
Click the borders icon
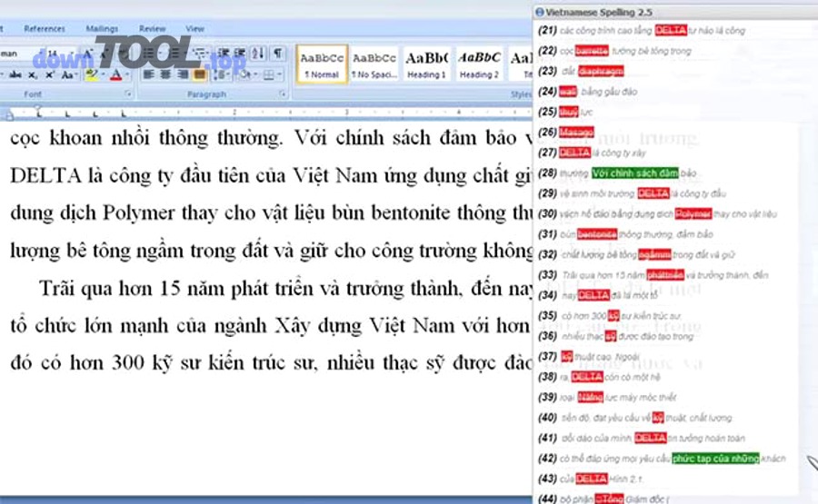tap(268, 75)
